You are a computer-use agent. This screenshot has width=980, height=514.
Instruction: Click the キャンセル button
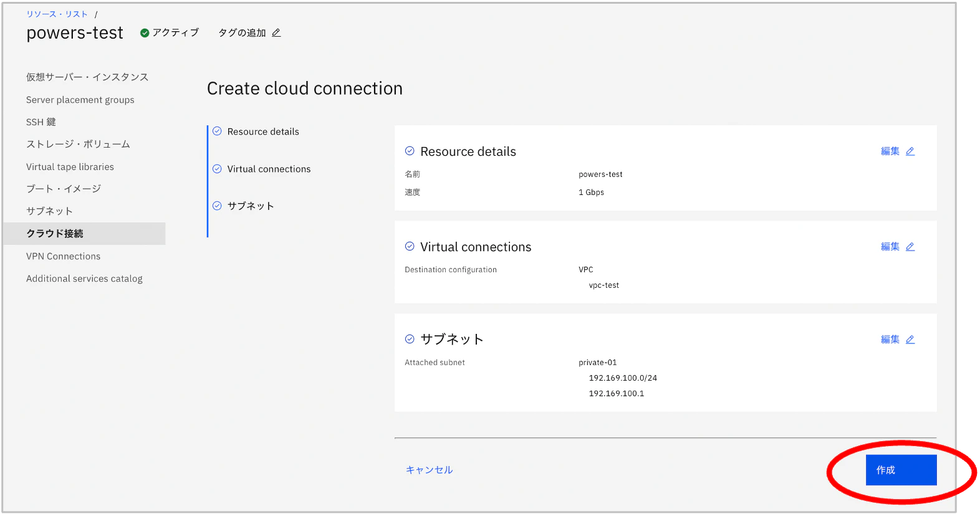click(x=429, y=470)
